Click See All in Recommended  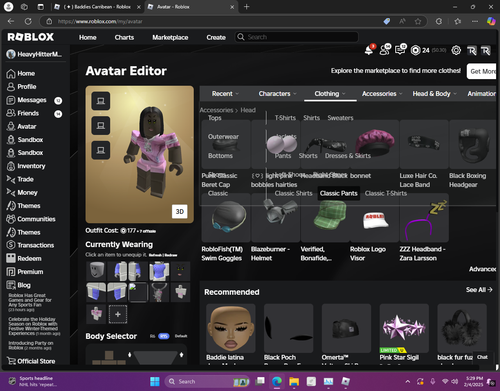[x=479, y=290]
